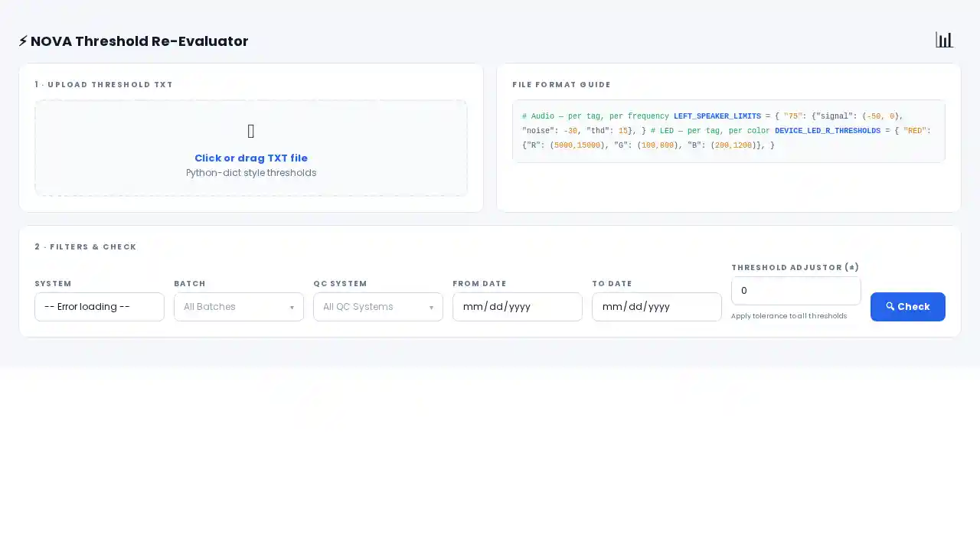Screen dimensions: 980x551
Task: Open the bar chart stats icon
Action: [944, 40]
